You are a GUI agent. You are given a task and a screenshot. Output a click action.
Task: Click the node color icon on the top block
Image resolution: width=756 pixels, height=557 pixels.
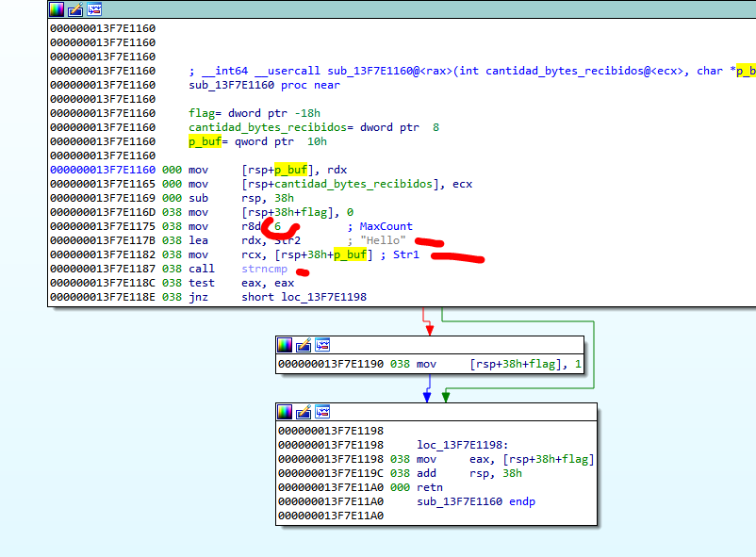pyautogui.click(x=57, y=9)
